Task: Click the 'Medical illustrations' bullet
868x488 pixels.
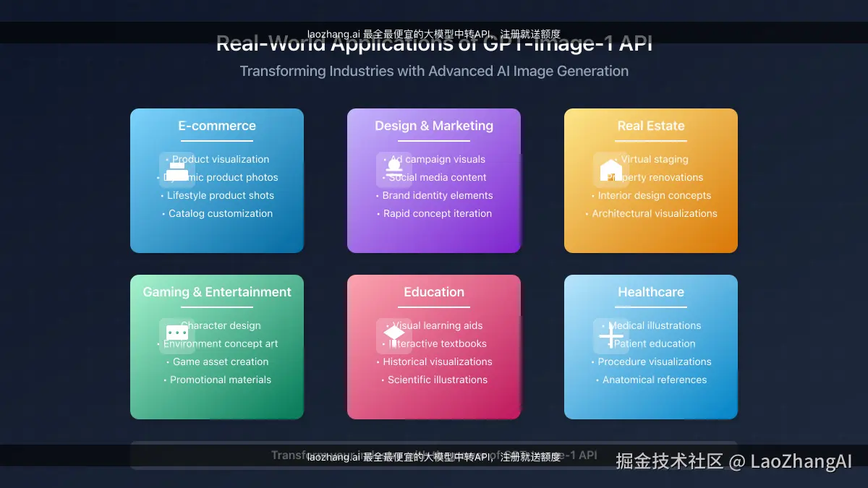Action: 651,325
